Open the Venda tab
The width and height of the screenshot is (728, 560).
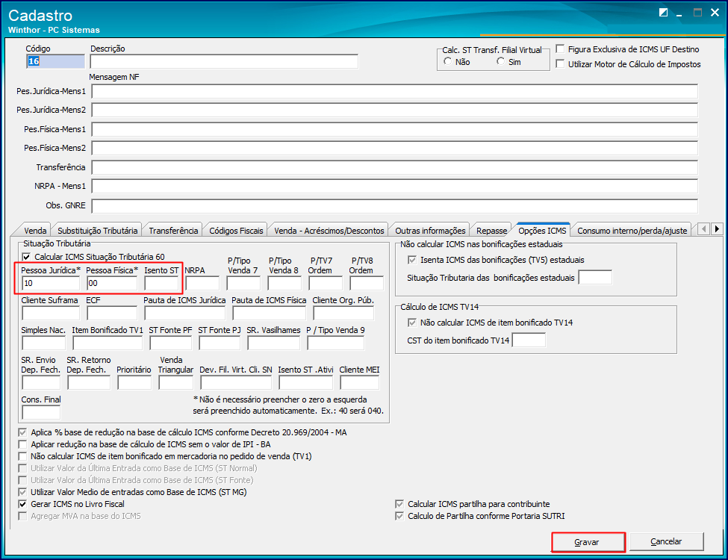click(35, 230)
